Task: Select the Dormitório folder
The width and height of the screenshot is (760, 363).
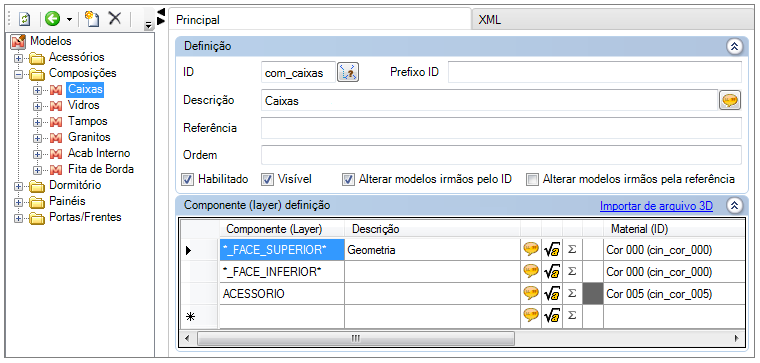Action: (x=75, y=185)
